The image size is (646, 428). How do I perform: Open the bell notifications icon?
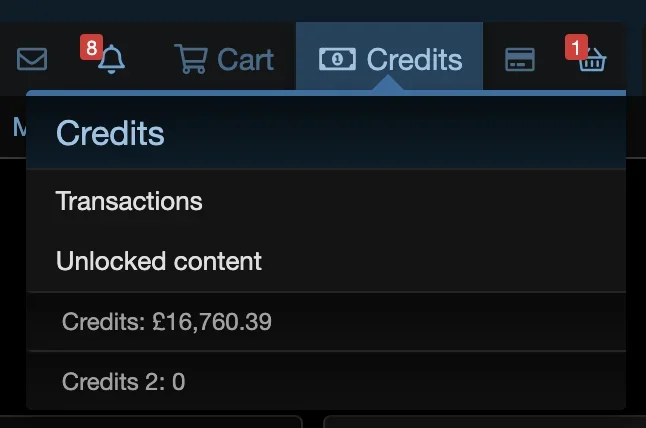111,60
